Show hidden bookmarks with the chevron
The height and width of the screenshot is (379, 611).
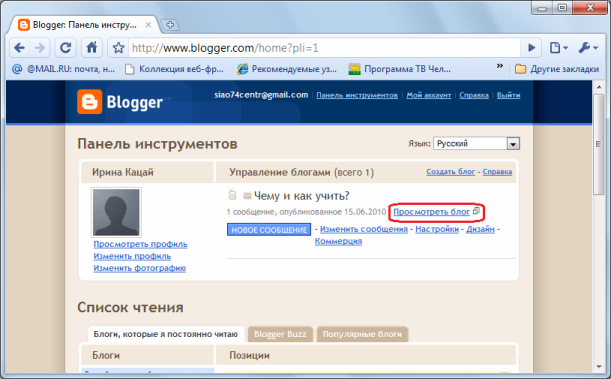pos(500,66)
